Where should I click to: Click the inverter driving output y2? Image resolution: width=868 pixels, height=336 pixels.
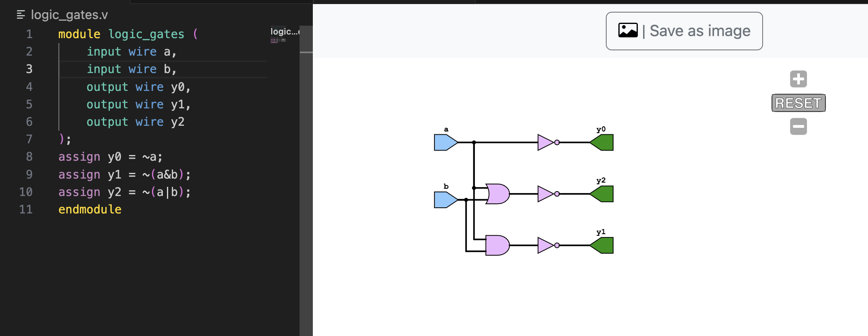tap(546, 194)
